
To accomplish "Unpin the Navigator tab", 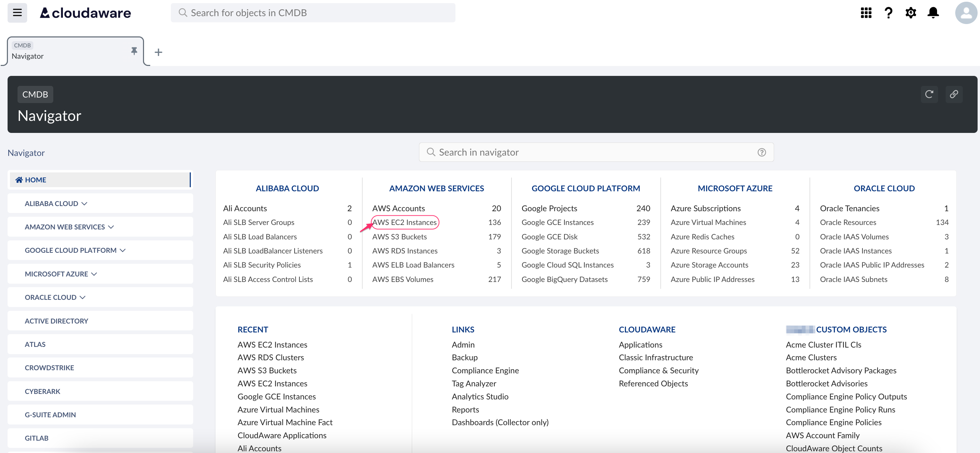I will [x=134, y=51].
